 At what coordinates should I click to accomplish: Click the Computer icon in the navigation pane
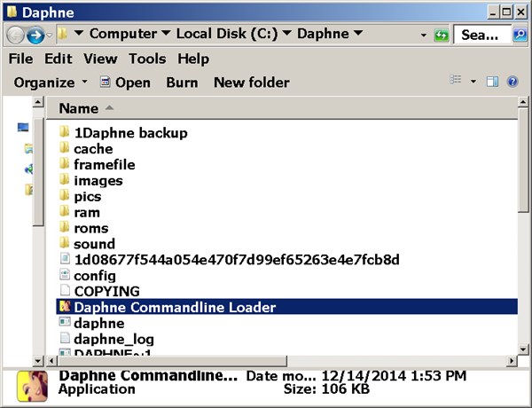pyautogui.click(x=23, y=128)
